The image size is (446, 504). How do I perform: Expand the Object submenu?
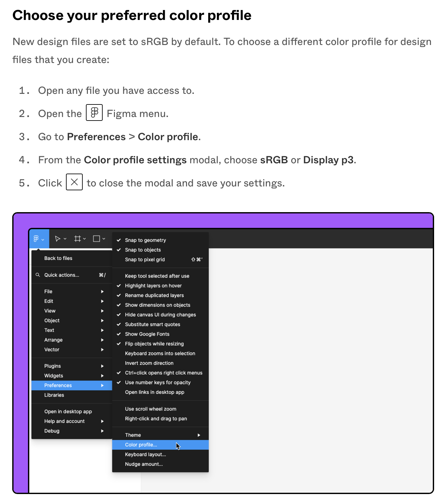point(72,320)
